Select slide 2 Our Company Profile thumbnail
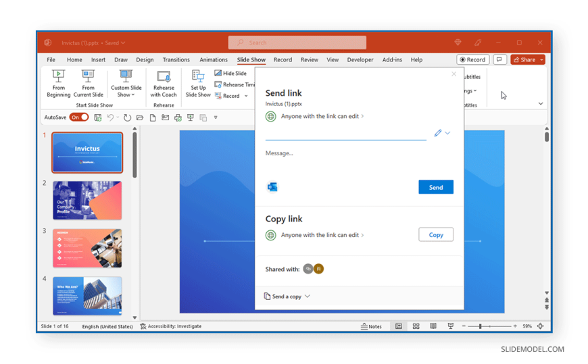Viewport: 588px width, 364px height. pos(87,200)
